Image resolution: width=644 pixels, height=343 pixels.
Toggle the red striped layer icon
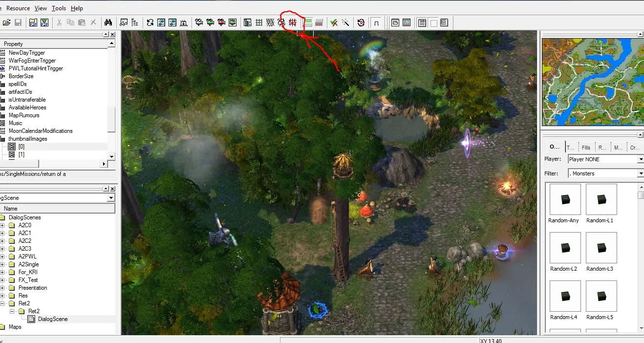pyautogui.click(x=319, y=22)
